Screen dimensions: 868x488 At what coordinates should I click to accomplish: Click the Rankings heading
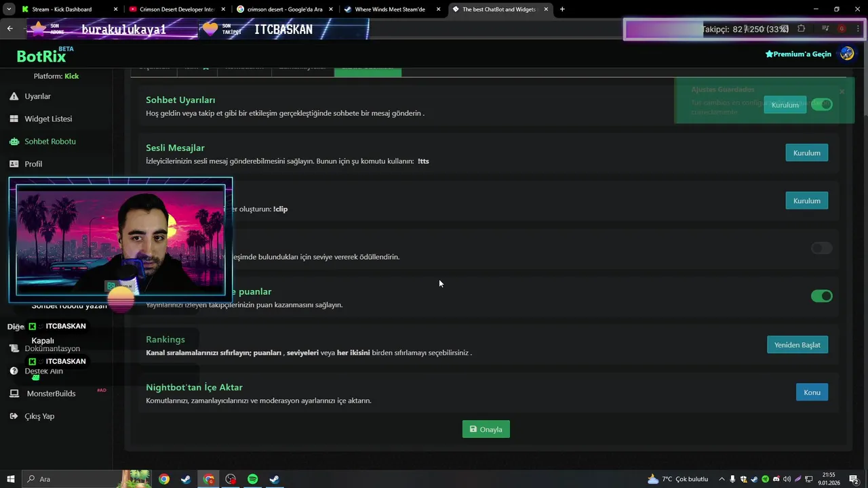click(x=165, y=340)
